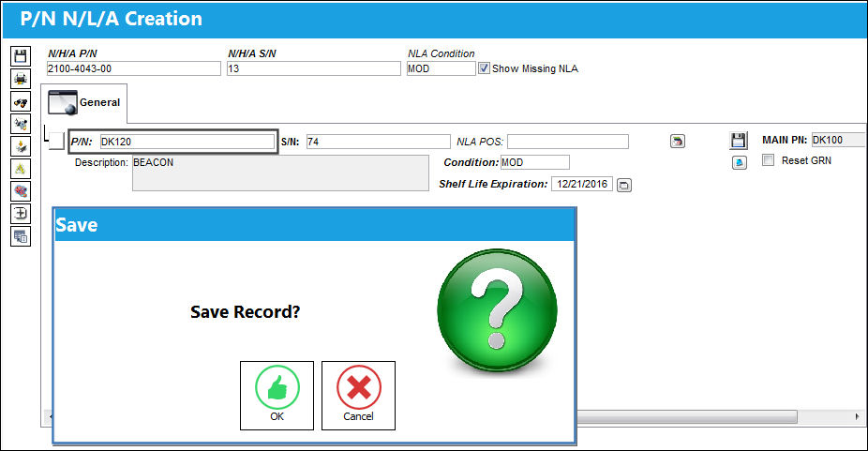Click the 'Save Record?' message text
The height and width of the screenshot is (451, 868).
(x=246, y=312)
